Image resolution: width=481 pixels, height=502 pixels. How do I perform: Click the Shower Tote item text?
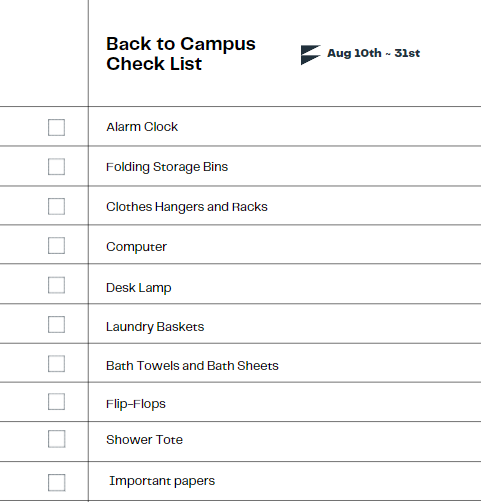(x=144, y=440)
